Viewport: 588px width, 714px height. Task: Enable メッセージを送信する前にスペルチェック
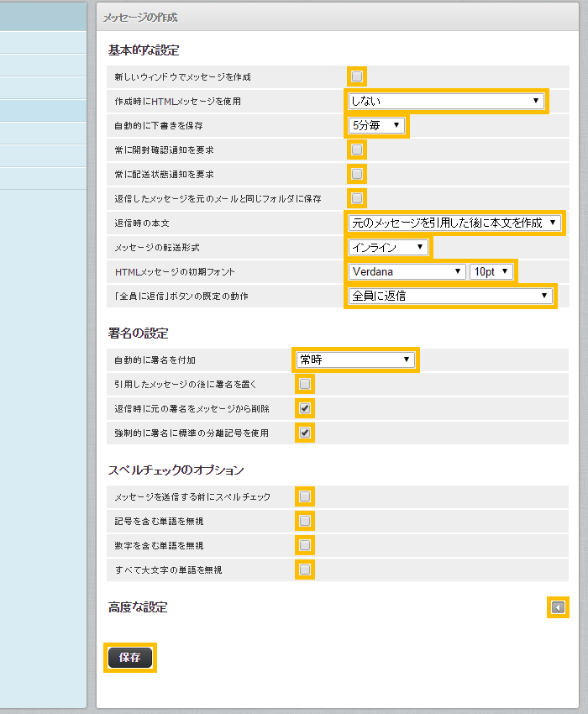coord(305,496)
